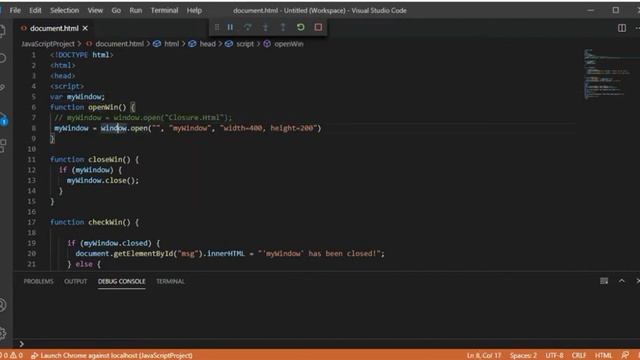The height and width of the screenshot is (360, 640).
Task: Switch to the Problems panel tab
Action: (x=38, y=281)
